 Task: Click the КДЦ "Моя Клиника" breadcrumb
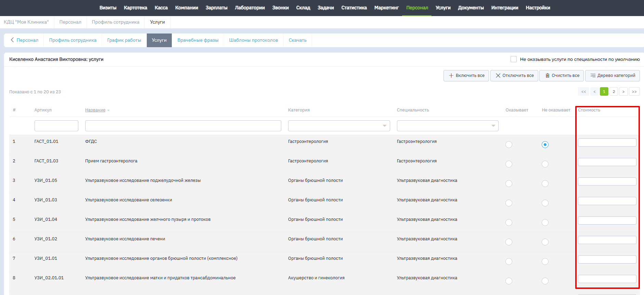26,22
